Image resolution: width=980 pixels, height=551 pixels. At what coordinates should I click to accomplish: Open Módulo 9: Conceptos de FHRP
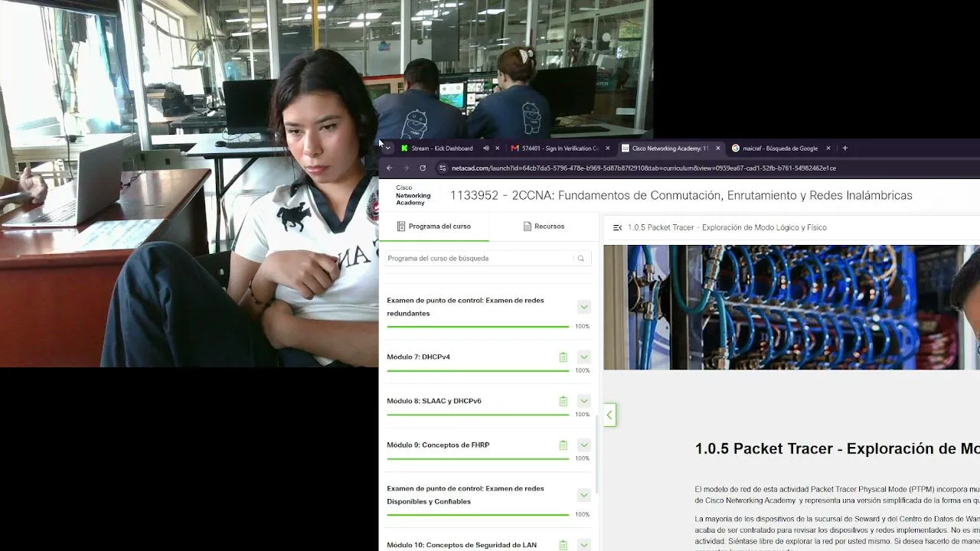point(438,445)
